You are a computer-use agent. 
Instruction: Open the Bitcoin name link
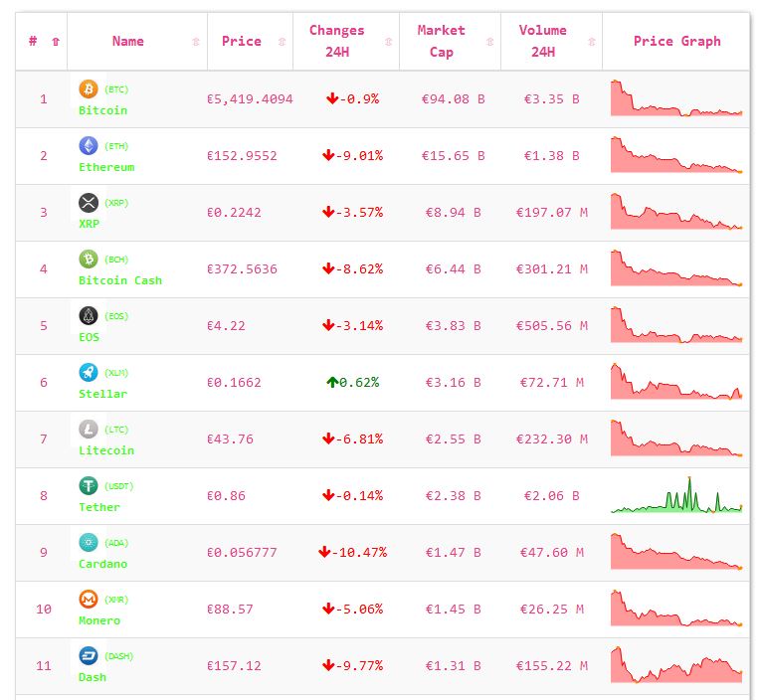click(103, 110)
